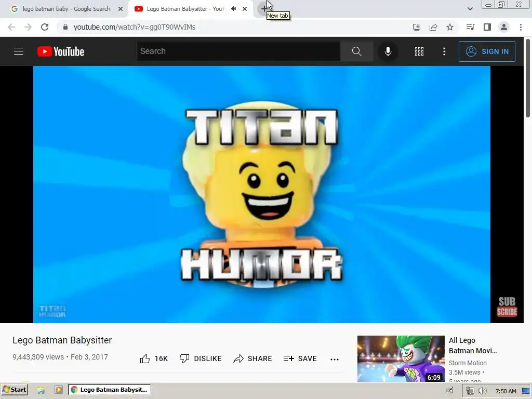532x399 pixels.
Task: Open the tab search dropdown chevron
Action: (x=470, y=9)
